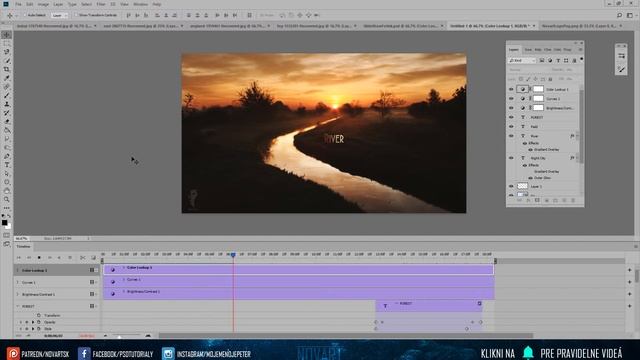Click the align left edges icon

157,15
